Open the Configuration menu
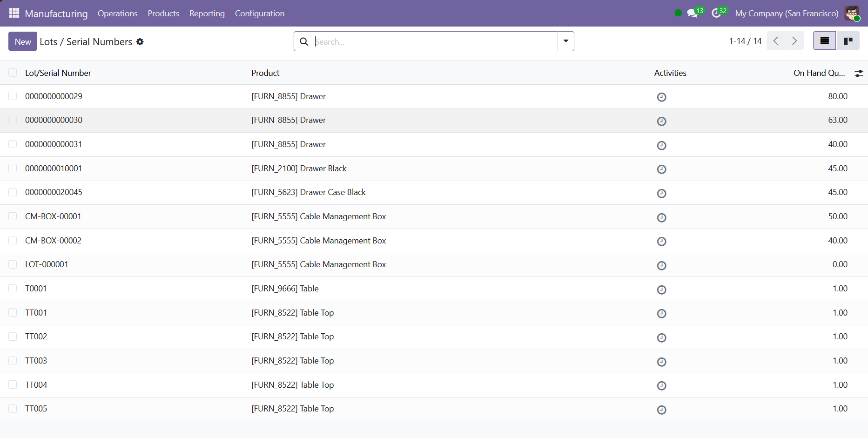868x438 pixels. [x=260, y=13]
